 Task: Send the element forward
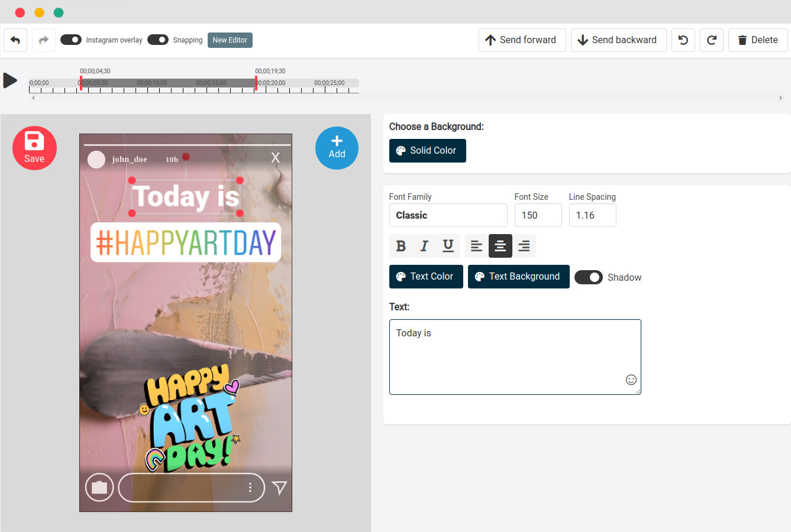click(522, 40)
